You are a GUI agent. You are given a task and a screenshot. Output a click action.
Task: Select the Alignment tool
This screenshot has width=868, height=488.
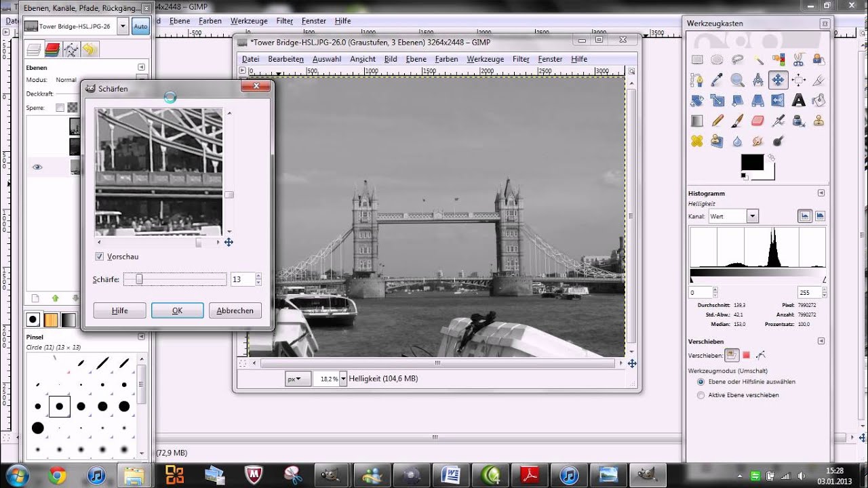coord(798,80)
